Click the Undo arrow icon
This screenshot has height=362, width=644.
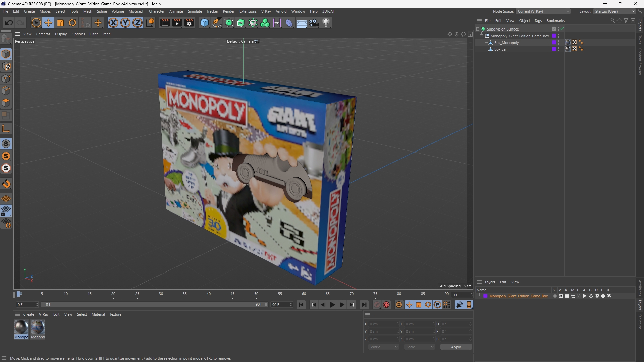click(x=9, y=23)
